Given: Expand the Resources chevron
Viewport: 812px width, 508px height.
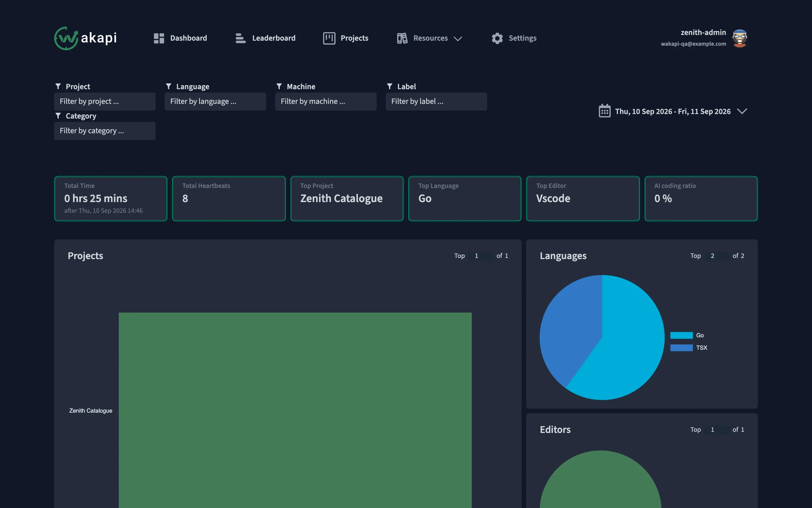Looking at the screenshot, I should [x=458, y=39].
